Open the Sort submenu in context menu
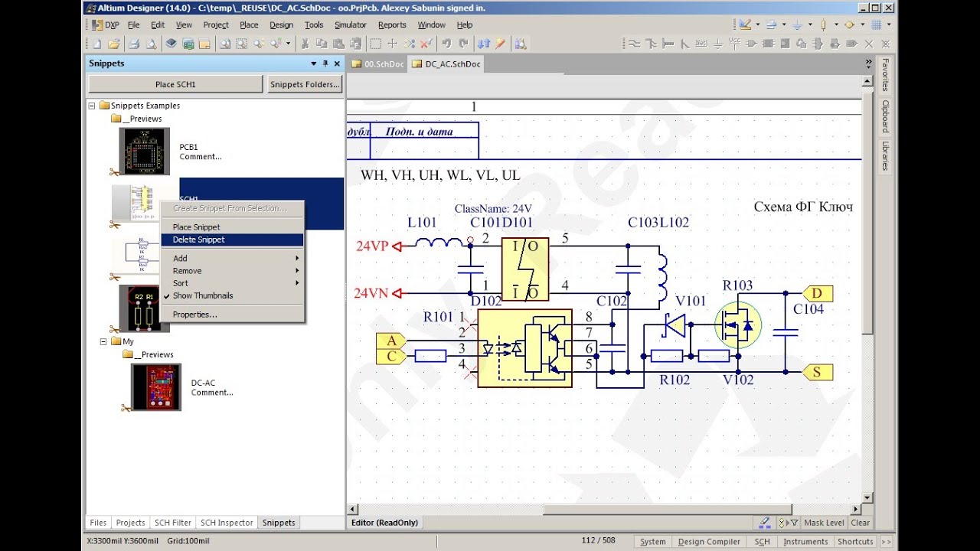 click(x=232, y=283)
